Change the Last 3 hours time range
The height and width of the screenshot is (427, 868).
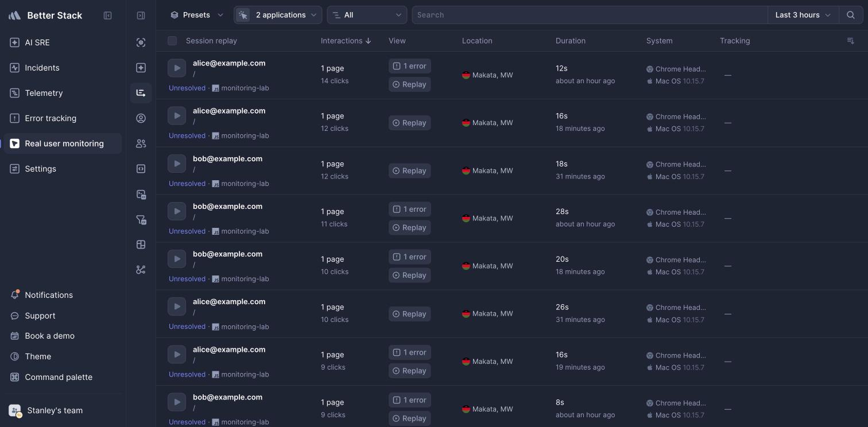[x=803, y=15]
